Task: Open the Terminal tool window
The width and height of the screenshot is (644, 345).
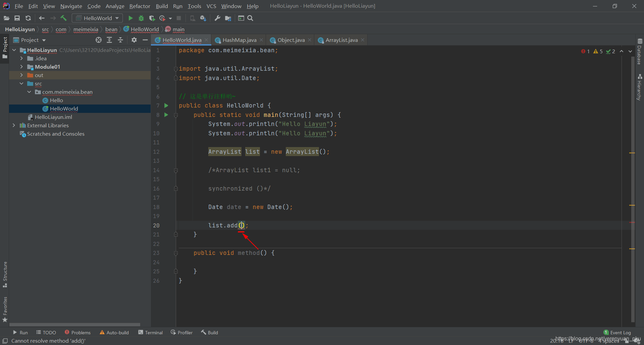Action: tap(150, 332)
